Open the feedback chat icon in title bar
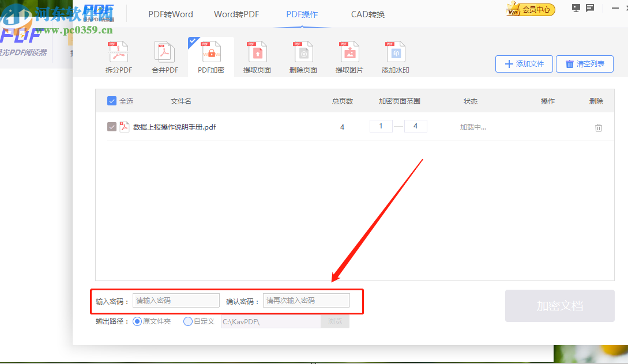628x364 pixels. (x=589, y=8)
